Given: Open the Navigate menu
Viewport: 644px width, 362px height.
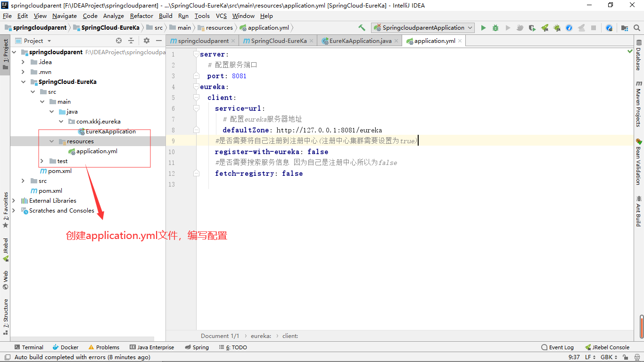Looking at the screenshot, I should (65, 16).
